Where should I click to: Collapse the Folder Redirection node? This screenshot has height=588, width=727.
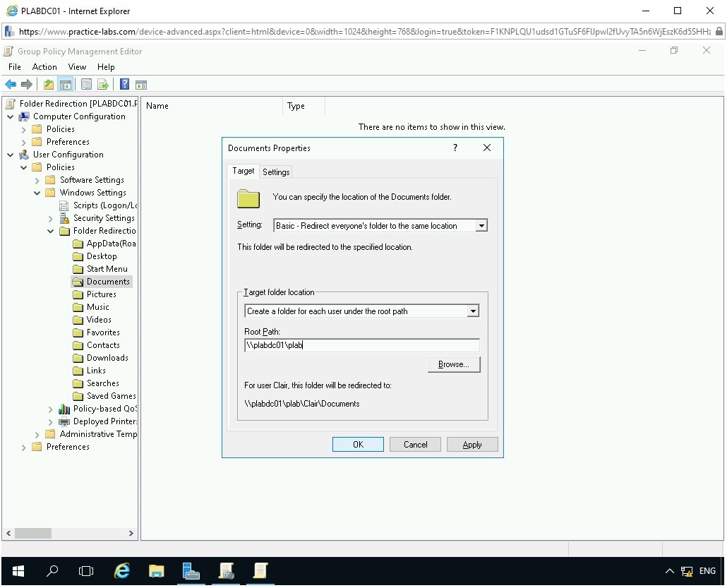click(51, 231)
